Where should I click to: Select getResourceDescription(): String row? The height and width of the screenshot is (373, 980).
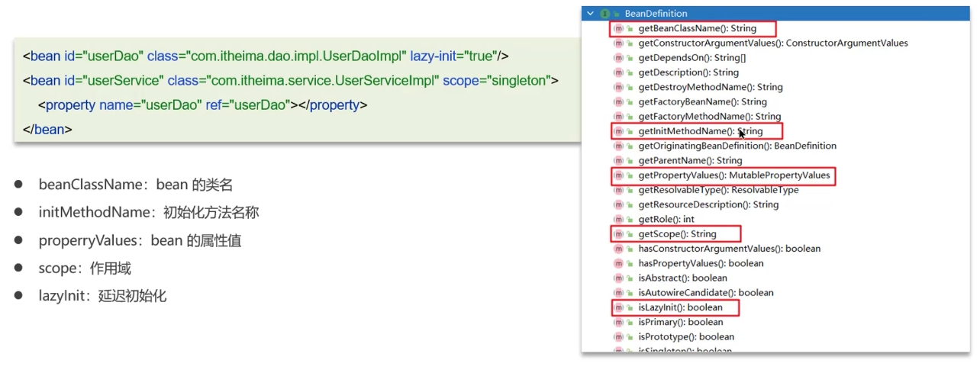[708, 204]
